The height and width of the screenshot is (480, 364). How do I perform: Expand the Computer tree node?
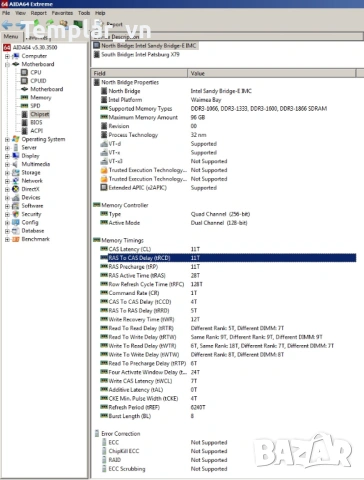click(x=7, y=56)
